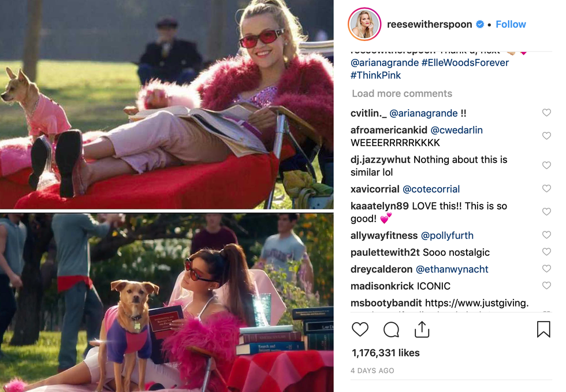566x392 pixels.
Task: Select the top movie still image
Action: [x=167, y=104]
